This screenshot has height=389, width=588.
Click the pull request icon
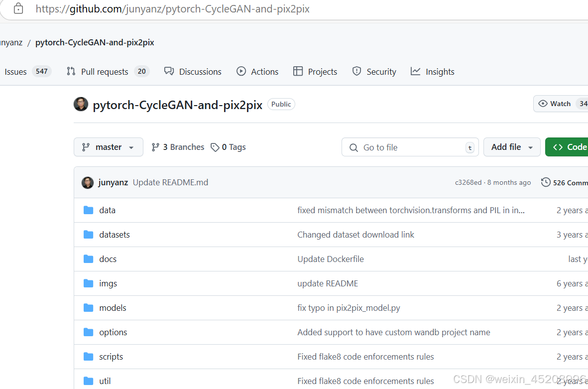click(71, 71)
